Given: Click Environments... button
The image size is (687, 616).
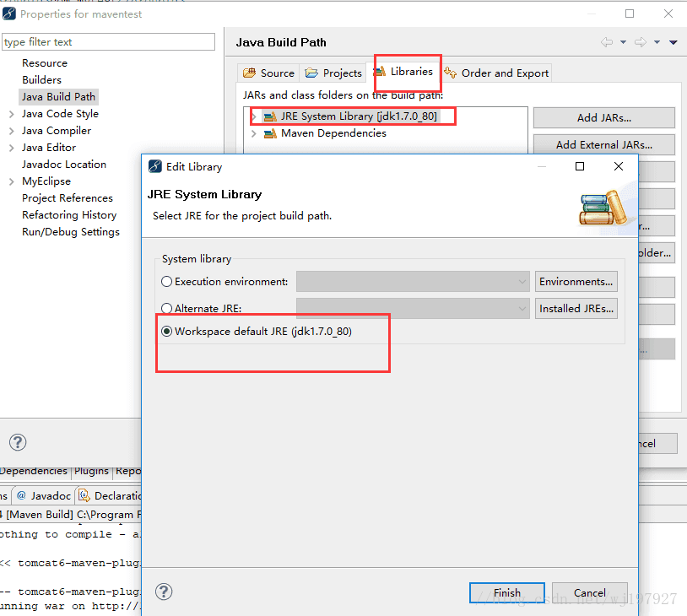Looking at the screenshot, I should pos(576,281).
